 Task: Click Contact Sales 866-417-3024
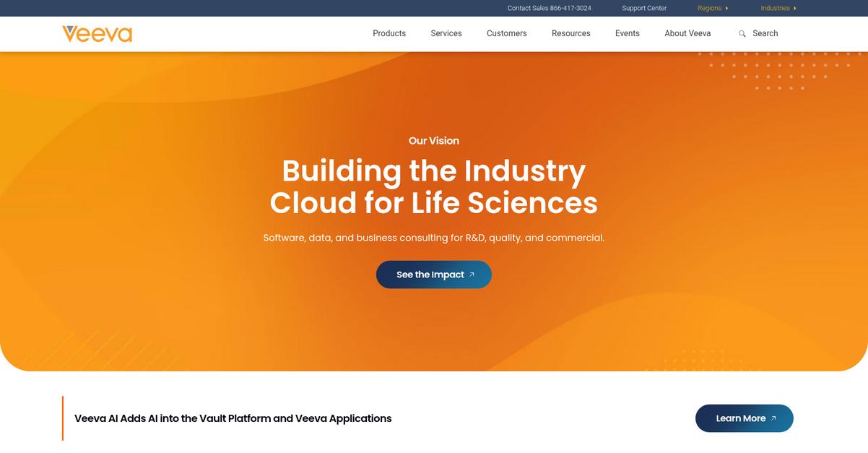[550, 8]
